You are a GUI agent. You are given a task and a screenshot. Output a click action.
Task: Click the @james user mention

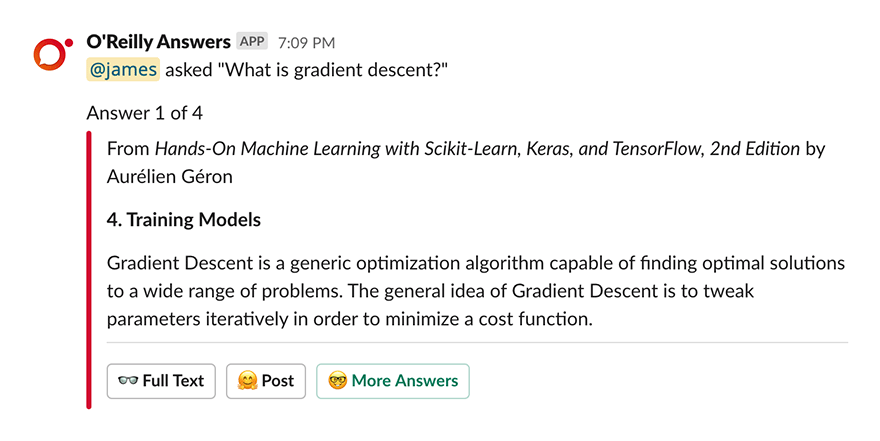coord(123,70)
